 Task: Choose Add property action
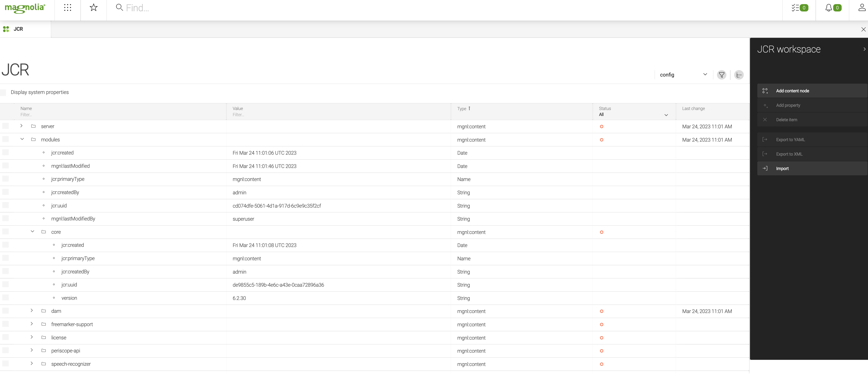click(x=812, y=105)
